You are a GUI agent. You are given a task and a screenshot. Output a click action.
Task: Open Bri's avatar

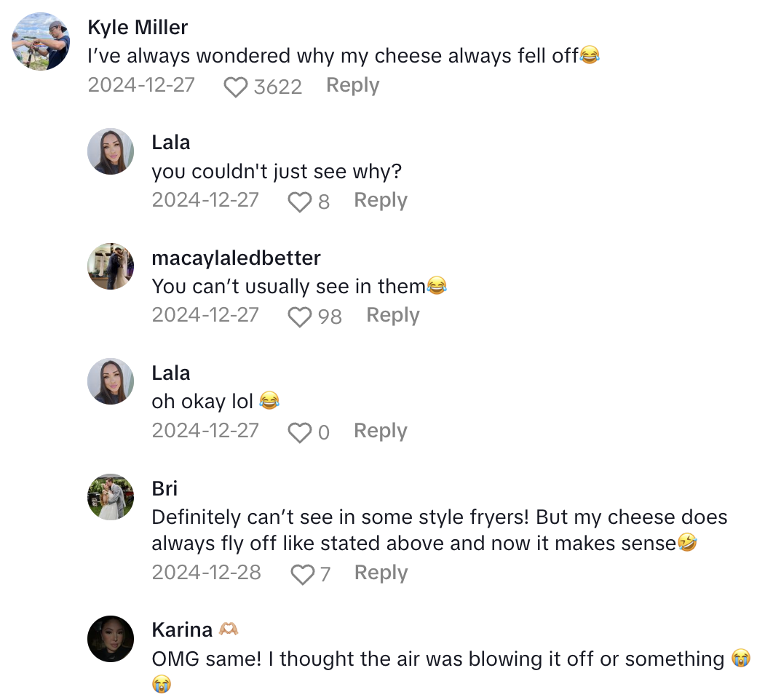(111, 497)
